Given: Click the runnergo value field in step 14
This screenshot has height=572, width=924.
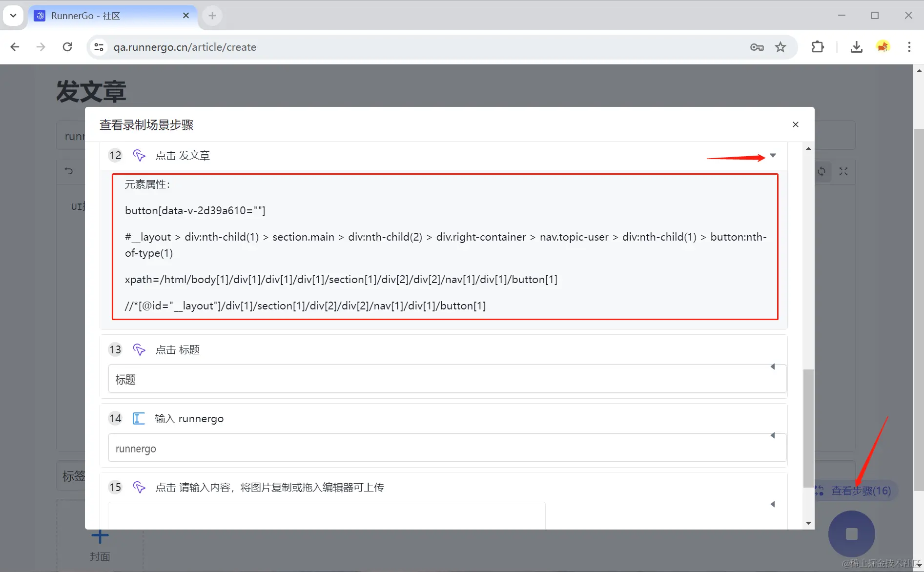Looking at the screenshot, I should (447, 448).
